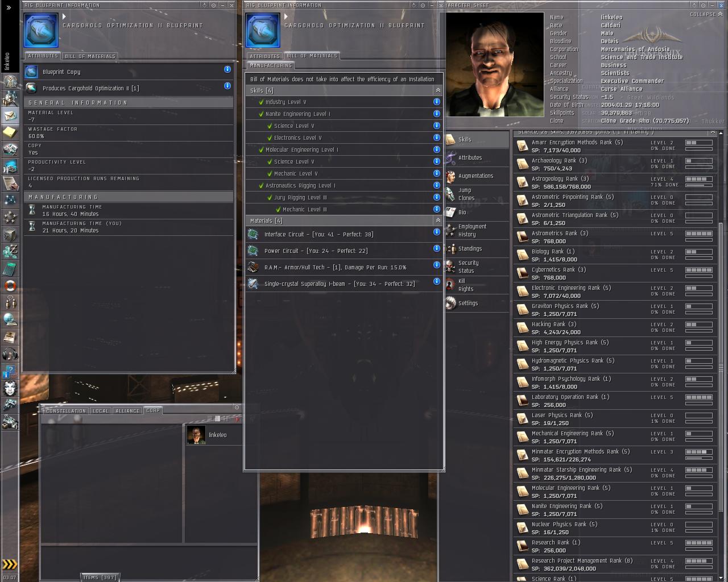Pin the chat channel window
Image resolution: width=728 pixels, height=582 pixels.
237,408
